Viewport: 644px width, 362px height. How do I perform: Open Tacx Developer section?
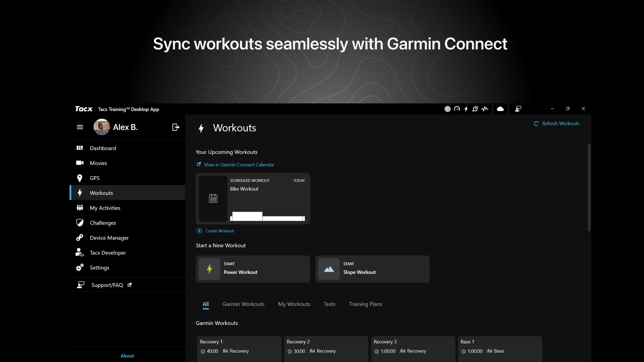pyautogui.click(x=127, y=253)
